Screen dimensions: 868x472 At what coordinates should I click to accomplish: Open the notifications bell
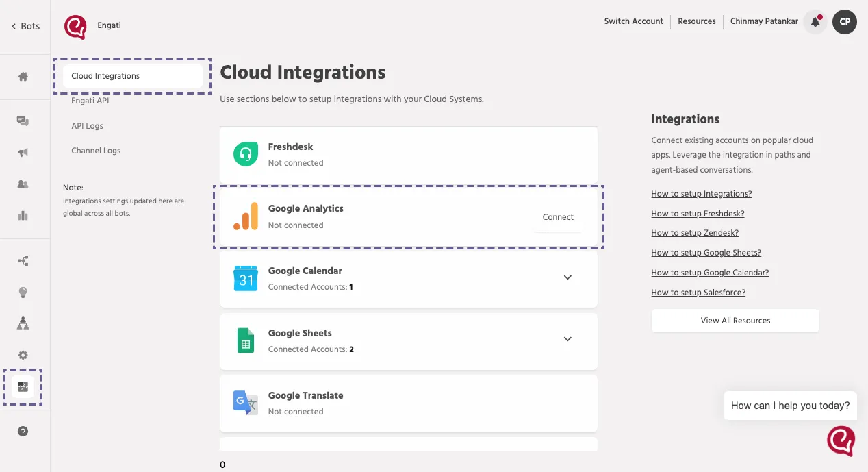[x=815, y=22]
